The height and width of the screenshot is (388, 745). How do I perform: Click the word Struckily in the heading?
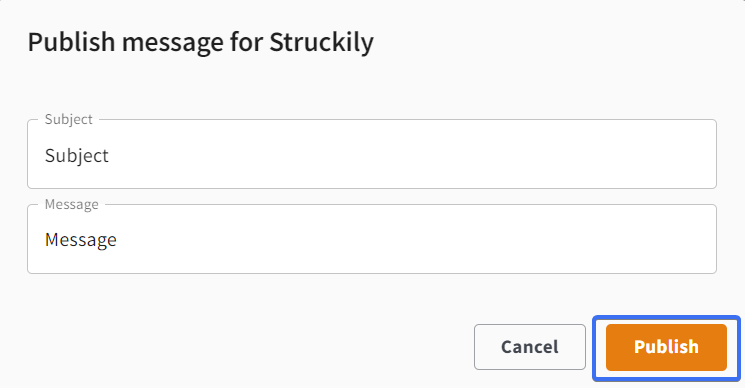click(322, 42)
